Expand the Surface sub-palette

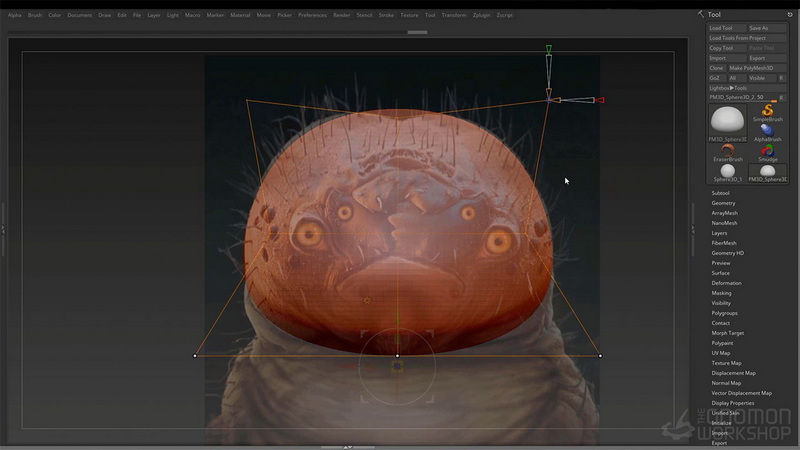[x=720, y=273]
